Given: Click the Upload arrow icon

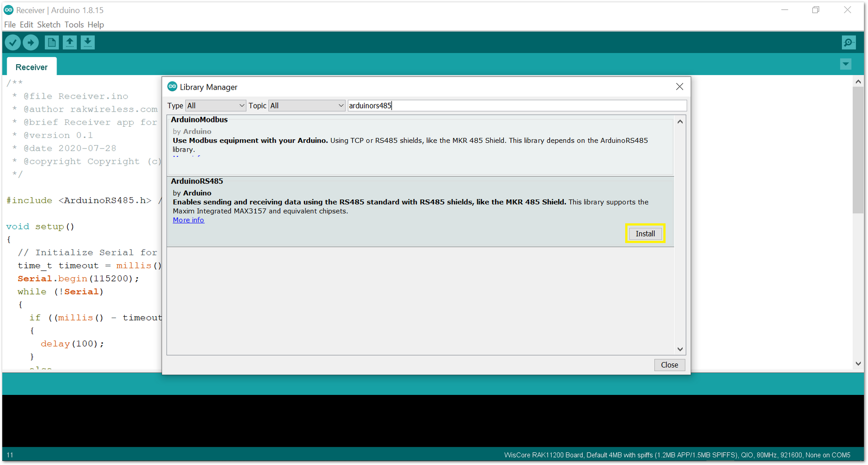Looking at the screenshot, I should (x=31, y=43).
